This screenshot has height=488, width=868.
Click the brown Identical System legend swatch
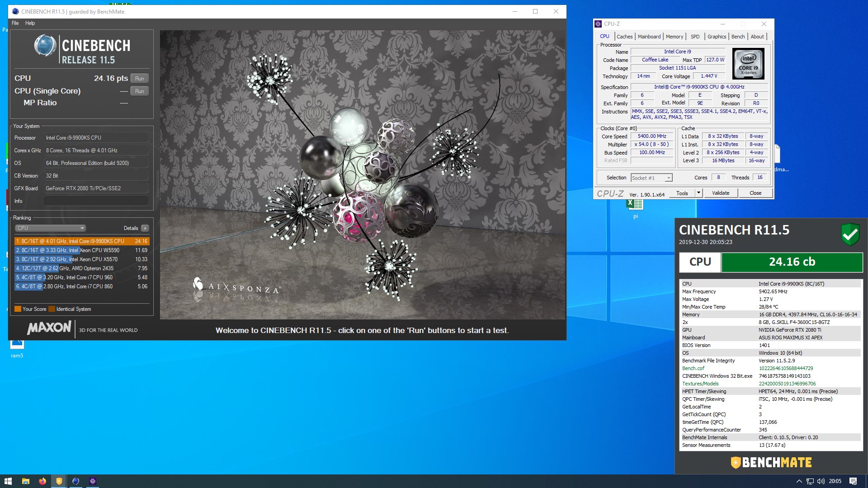(x=52, y=309)
